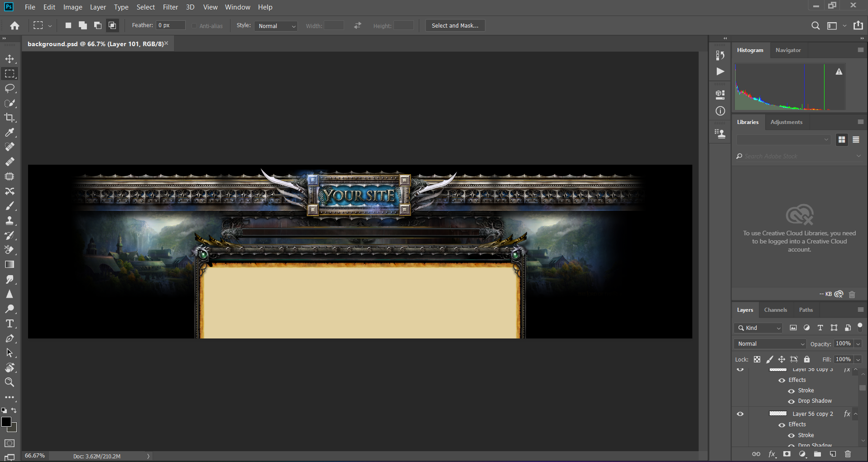Select the Eyedropper tool

10,132
